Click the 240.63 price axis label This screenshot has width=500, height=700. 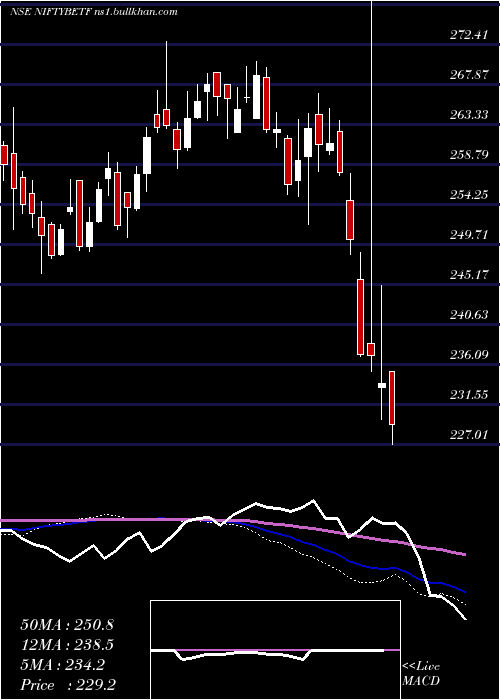(x=468, y=315)
